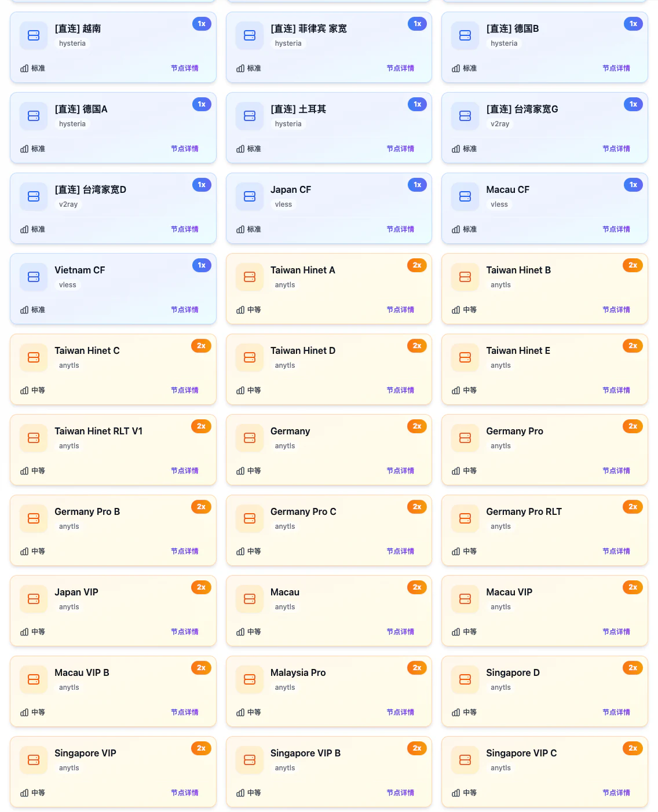Click the hysteria tag on [直连] 德国B
The width and height of the screenshot is (658, 812).
[504, 43]
